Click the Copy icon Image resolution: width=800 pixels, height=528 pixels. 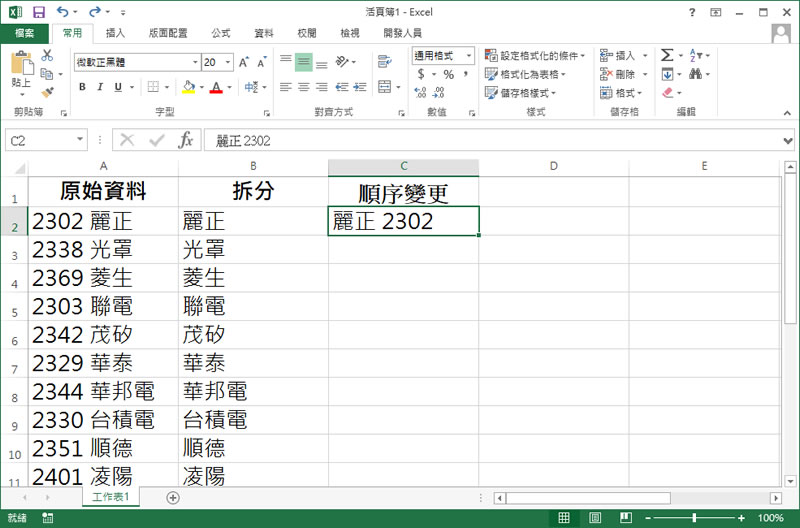coord(47,74)
